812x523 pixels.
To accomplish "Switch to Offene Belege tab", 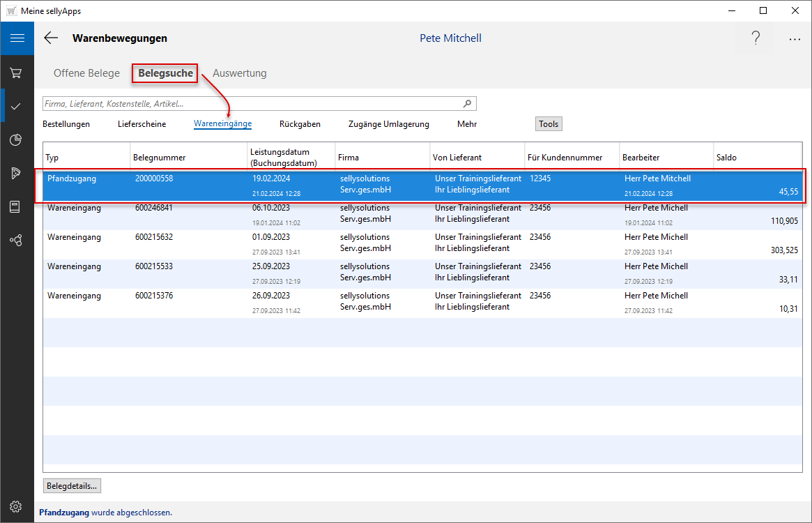I will (x=86, y=73).
